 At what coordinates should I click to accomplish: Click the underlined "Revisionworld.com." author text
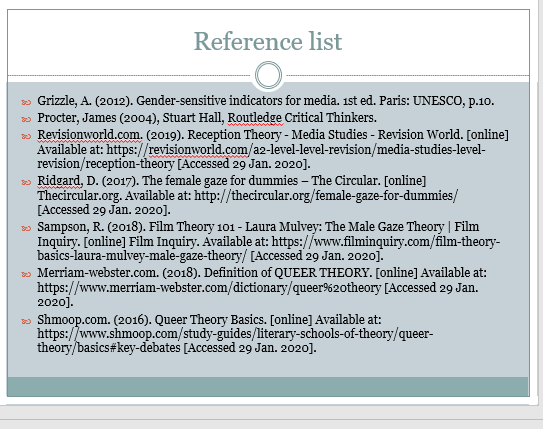click(90, 135)
